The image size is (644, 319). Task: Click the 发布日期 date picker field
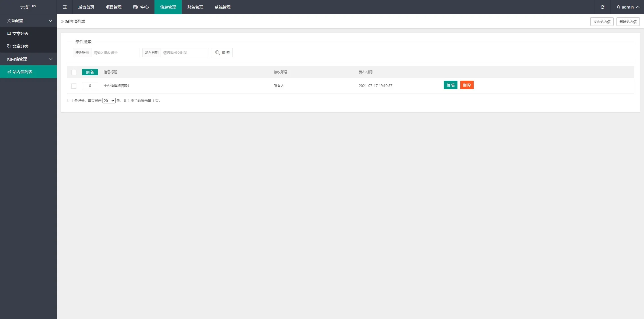point(185,53)
